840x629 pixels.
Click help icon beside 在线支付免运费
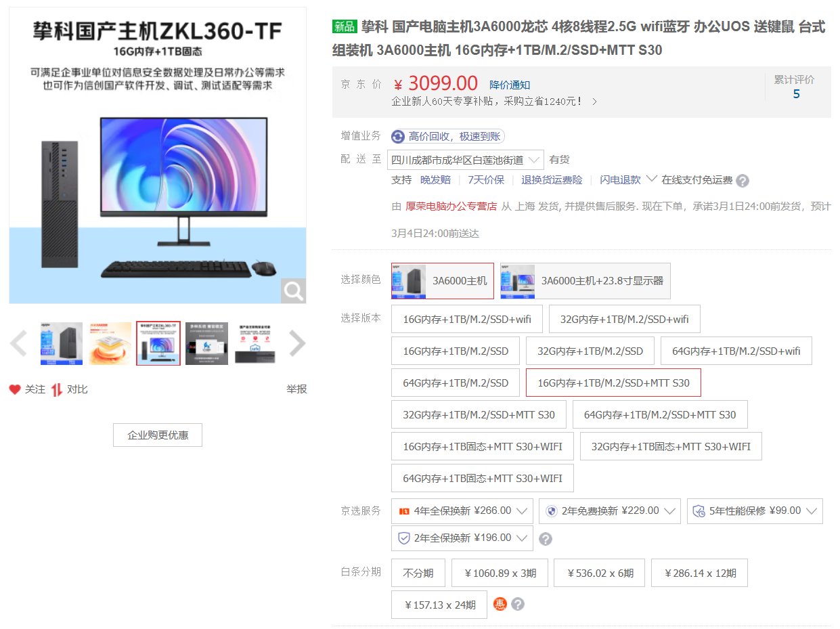pyautogui.click(x=743, y=181)
